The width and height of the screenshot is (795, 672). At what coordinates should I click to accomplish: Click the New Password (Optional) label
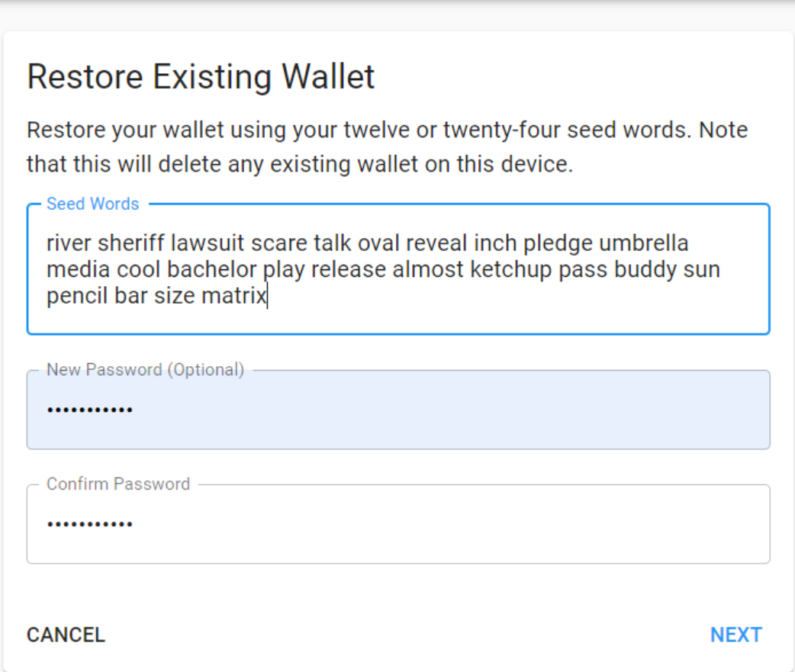(145, 370)
